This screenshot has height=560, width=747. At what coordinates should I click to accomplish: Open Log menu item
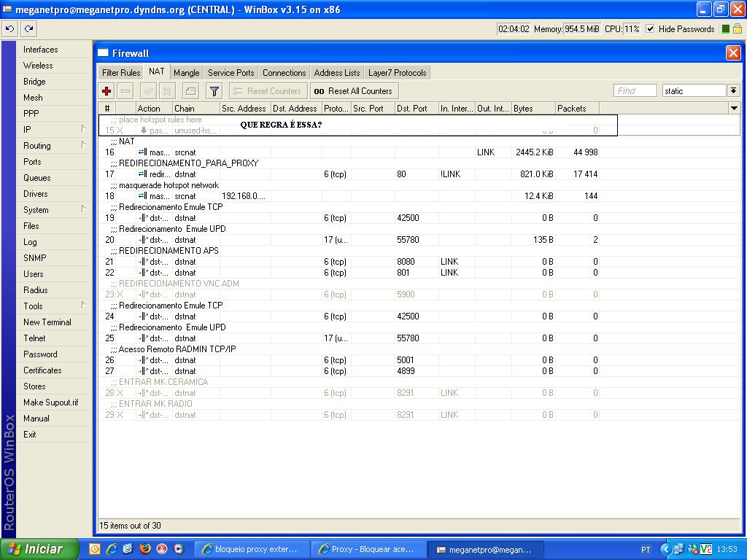(x=53, y=242)
